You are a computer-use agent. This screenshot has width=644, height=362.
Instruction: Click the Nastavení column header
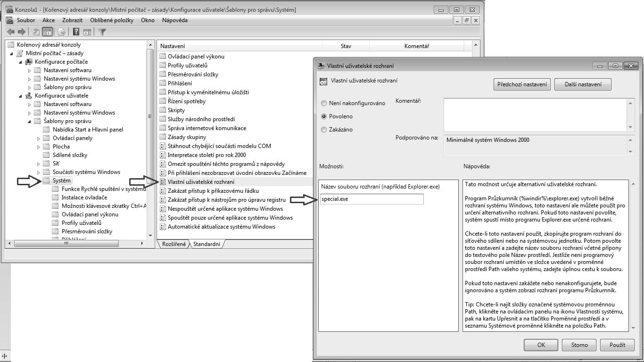tap(240, 46)
